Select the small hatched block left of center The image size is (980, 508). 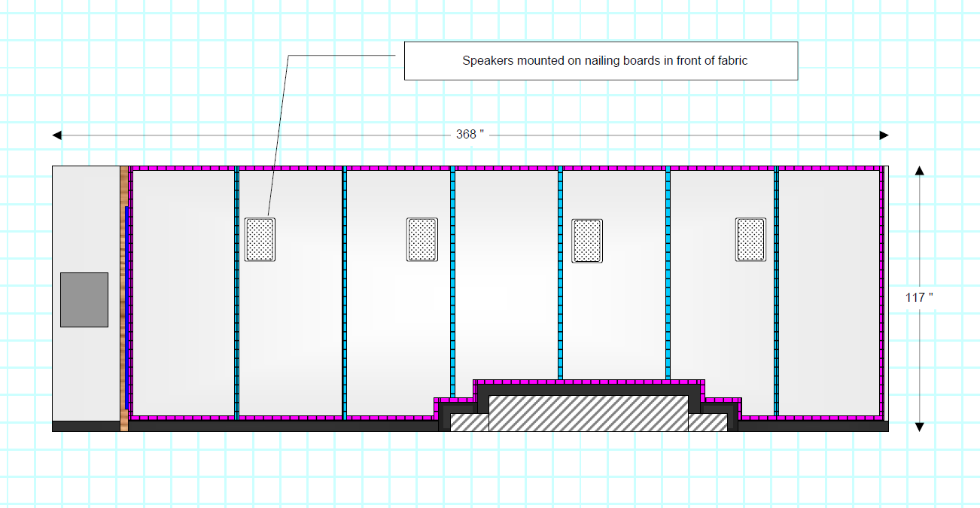pyautogui.click(x=469, y=422)
